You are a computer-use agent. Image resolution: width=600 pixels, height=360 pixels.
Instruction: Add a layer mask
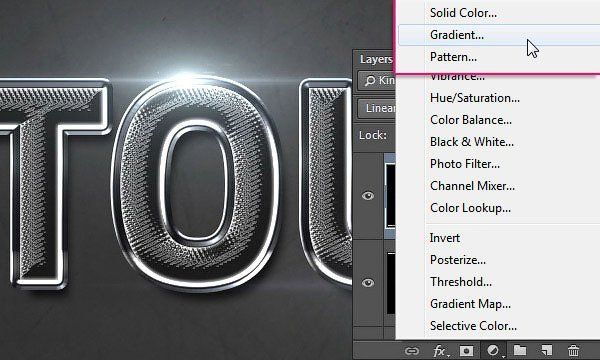466,351
